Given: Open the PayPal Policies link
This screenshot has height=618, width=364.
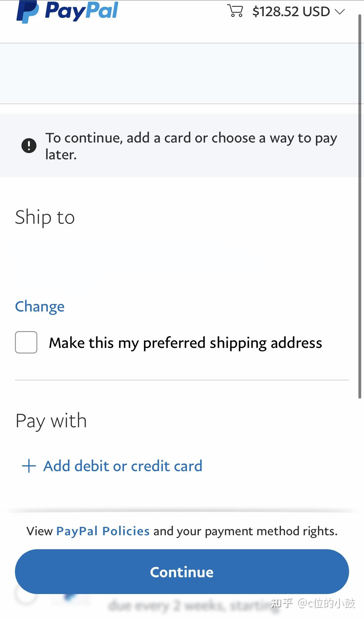Looking at the screenshot, I should pos(103,531).
